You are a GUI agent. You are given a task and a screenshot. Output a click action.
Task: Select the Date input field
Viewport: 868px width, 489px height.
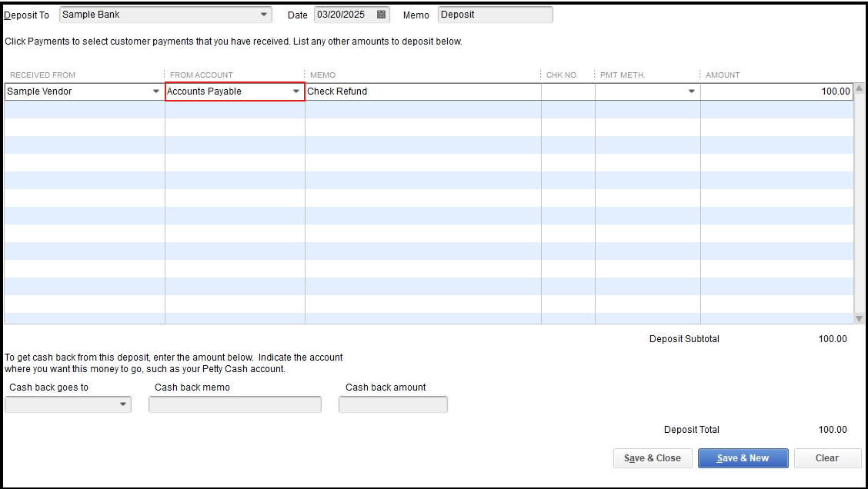click(342, 15)
